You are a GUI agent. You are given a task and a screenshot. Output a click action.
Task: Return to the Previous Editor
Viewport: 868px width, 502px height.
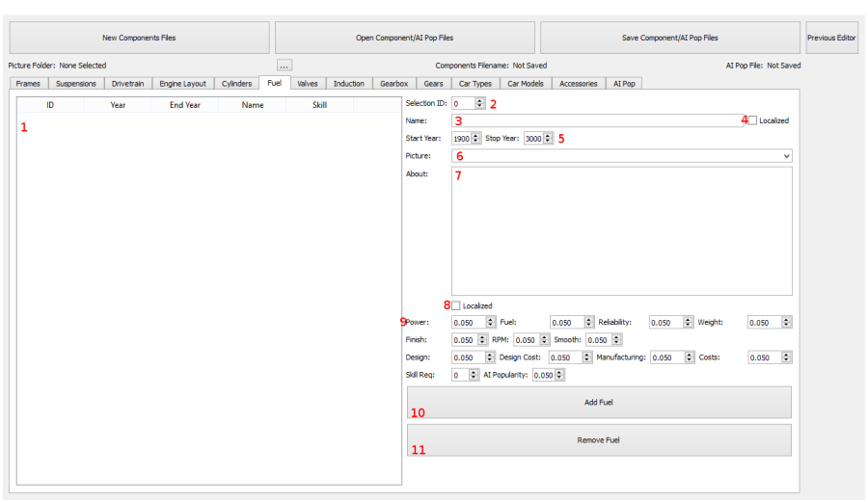pyautogui.click(x=831, y=38)
